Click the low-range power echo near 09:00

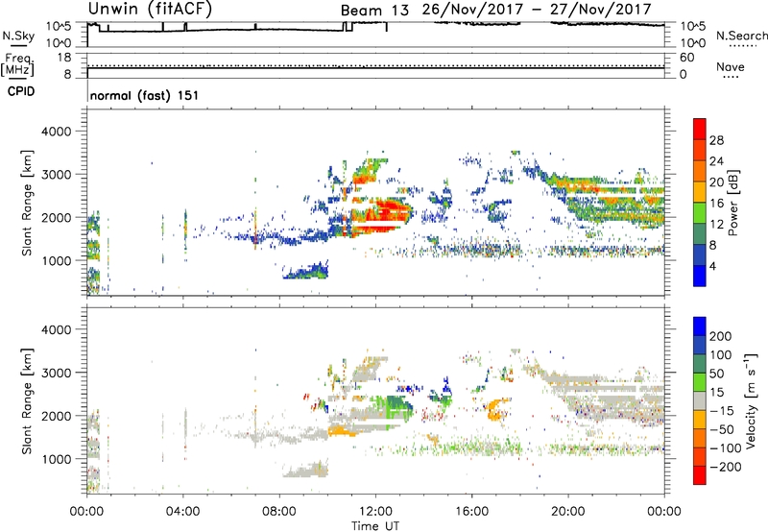306,272
